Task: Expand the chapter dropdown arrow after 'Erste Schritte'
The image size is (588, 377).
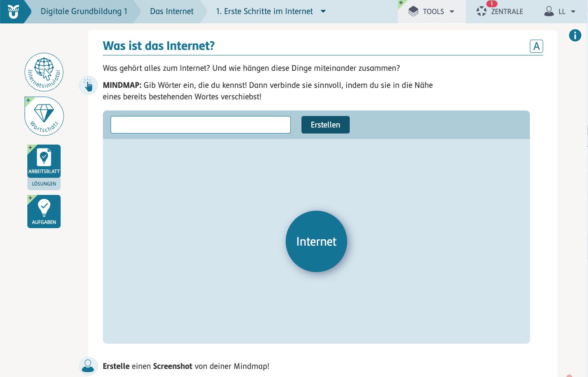Action: tap(323, 12)
